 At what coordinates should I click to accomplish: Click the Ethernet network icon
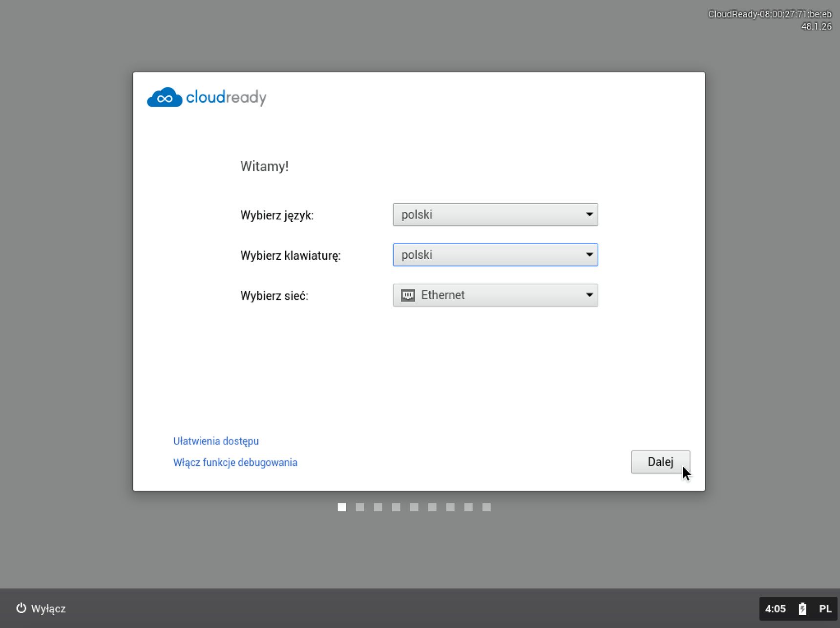[x=408, y=295]
